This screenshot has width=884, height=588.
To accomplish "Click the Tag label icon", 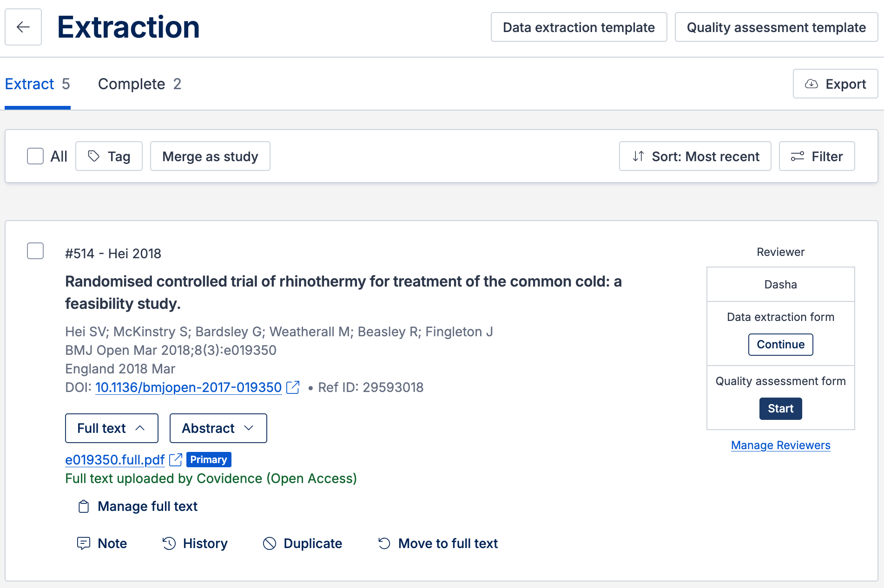I will point(94,157).
